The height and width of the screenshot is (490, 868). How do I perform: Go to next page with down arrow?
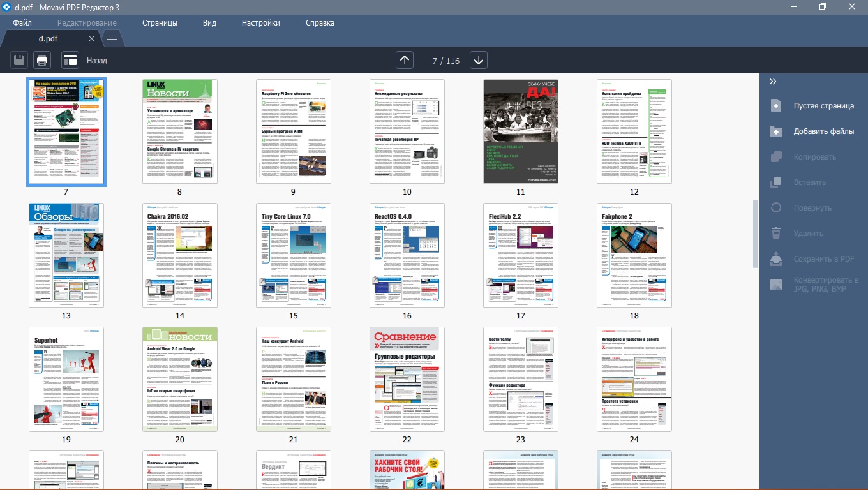[479, 60]
